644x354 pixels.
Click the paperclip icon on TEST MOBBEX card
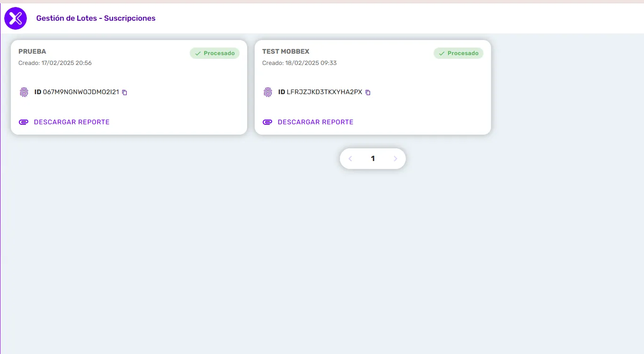click(x=267, y=122)
